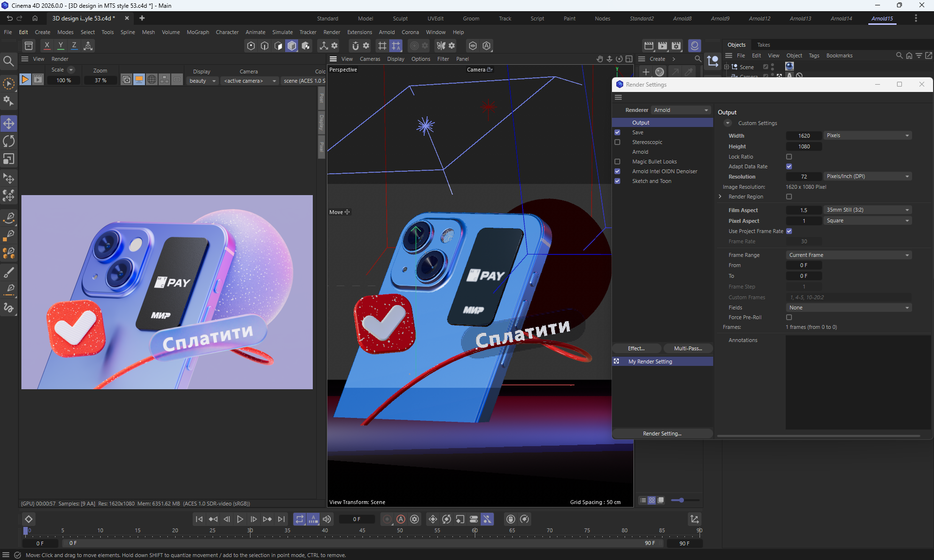Click the Width input field
Image resolution: width=934 pixels, height=560 pixels.
click(804, 136)
